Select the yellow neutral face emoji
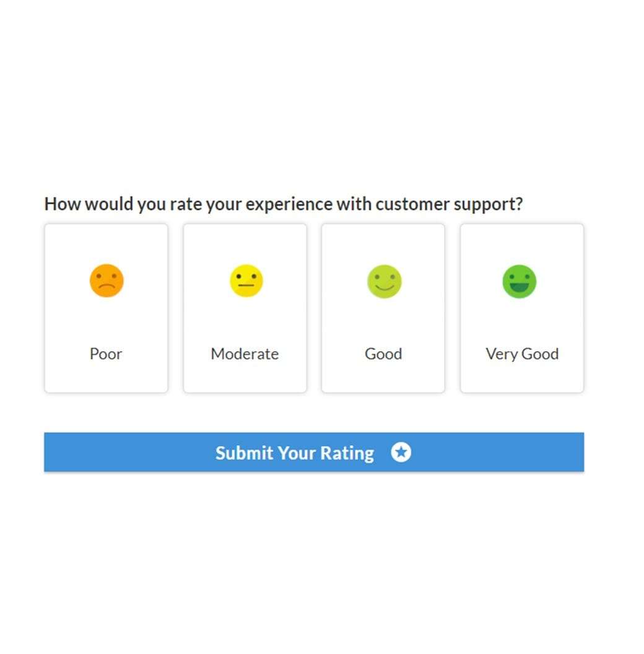Screen dimensions: 644x654 (x=246, y=281)
